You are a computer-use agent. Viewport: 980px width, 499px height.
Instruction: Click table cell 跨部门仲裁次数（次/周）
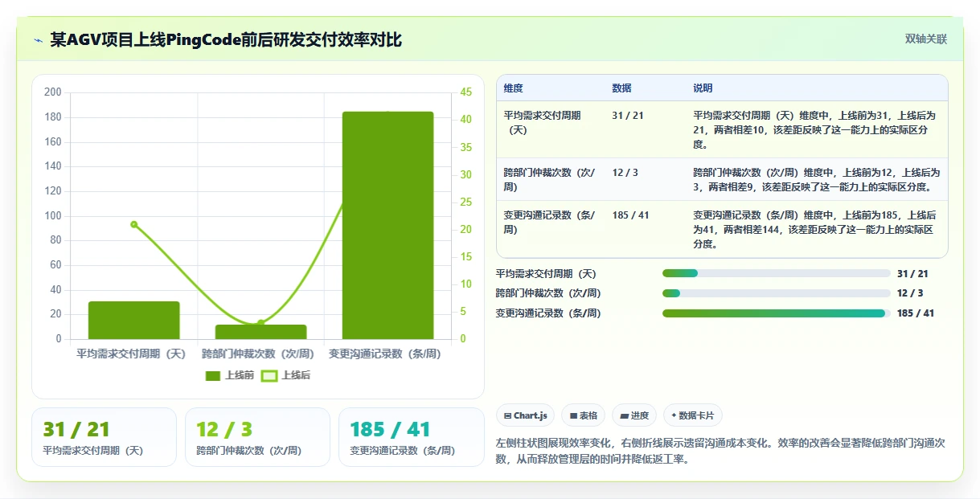pyautogui.click(x=550, y=180)
